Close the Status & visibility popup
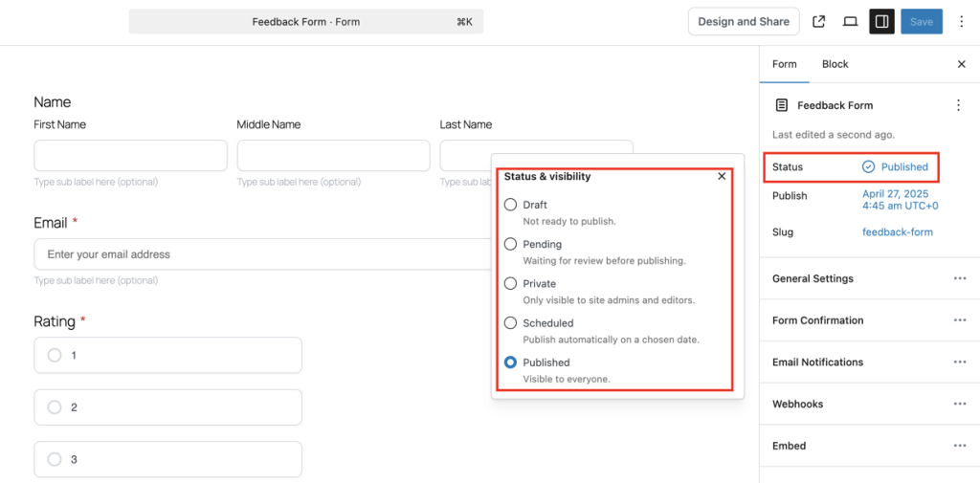Image resolution: width=980 pixels, height=483 pixels. [x=722, y=176]
